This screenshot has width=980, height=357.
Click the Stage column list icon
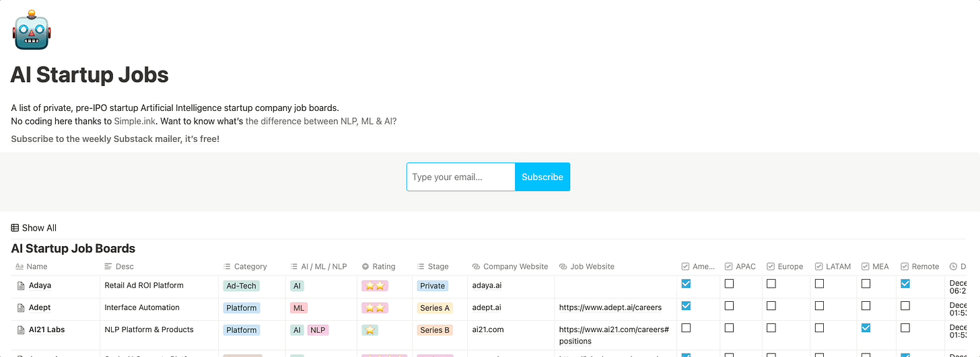point(421,267)
